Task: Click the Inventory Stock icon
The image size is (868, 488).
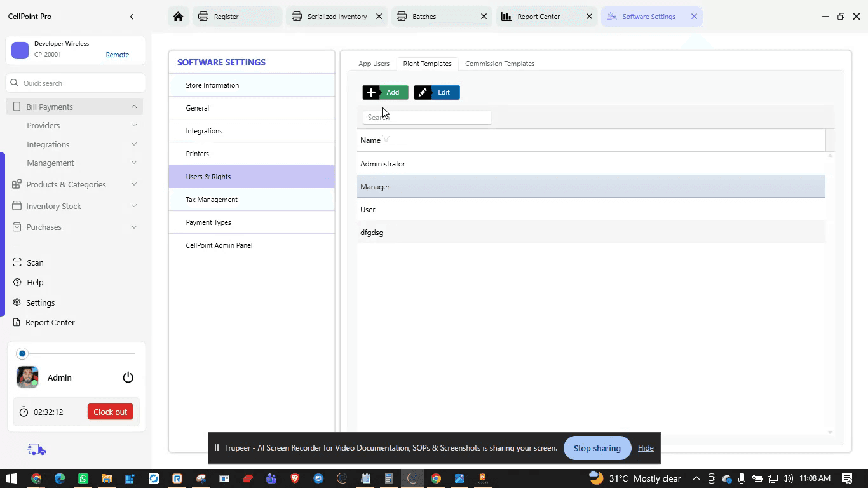Action: (17, 206)
